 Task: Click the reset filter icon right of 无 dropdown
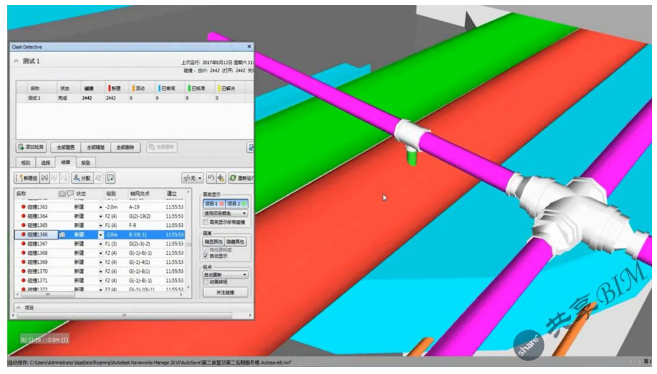pyautogui.click(x=211, y=178)
